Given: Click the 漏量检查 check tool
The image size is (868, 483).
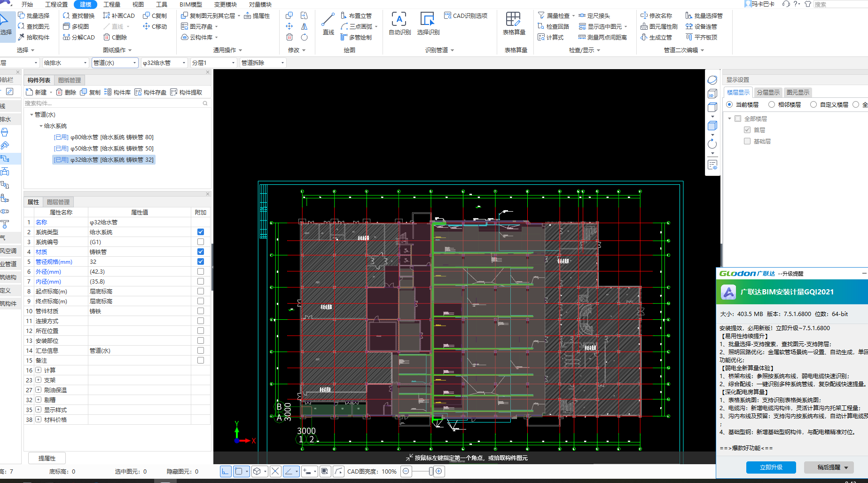Looking at the screenshot, I should click(x=556, y=16).
